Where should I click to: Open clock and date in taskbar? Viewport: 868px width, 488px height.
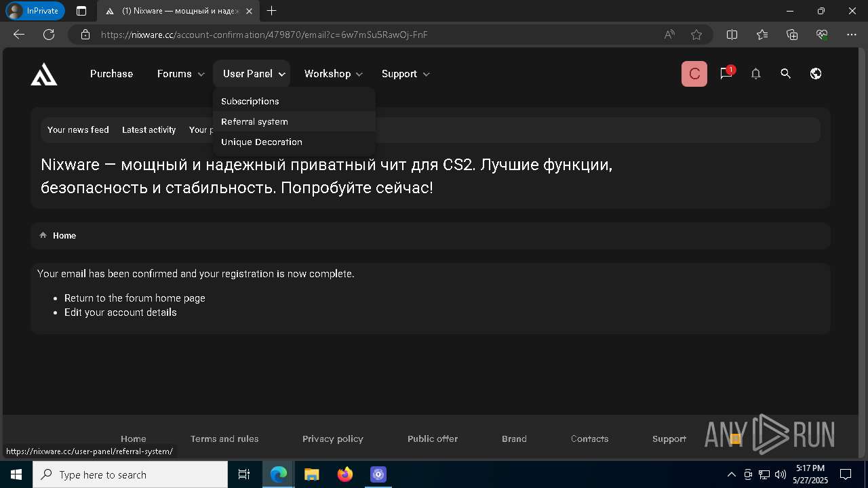tap(810, 474)
